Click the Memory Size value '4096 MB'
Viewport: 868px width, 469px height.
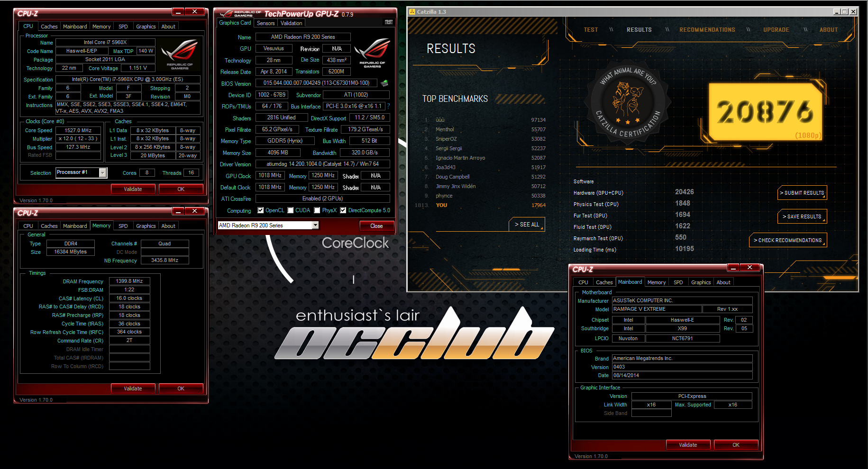(278, 153)
